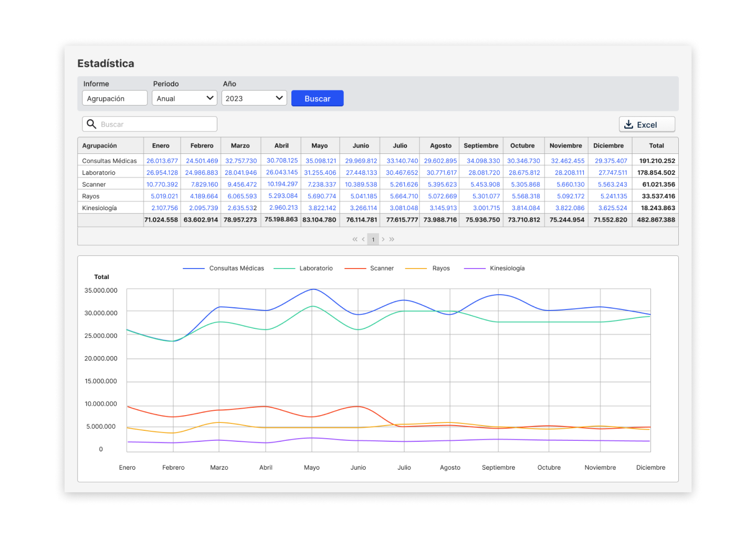756x538 pixels.
Task: Open Kinesiología Abril value 2.960.213
Action: click(283, 208)
